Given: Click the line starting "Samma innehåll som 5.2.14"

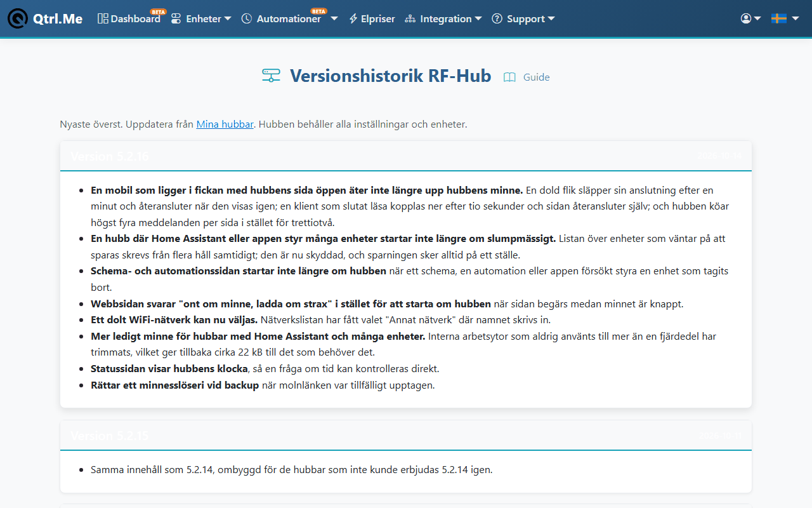Looking at the screenshot, I should [x=292, y=470].
